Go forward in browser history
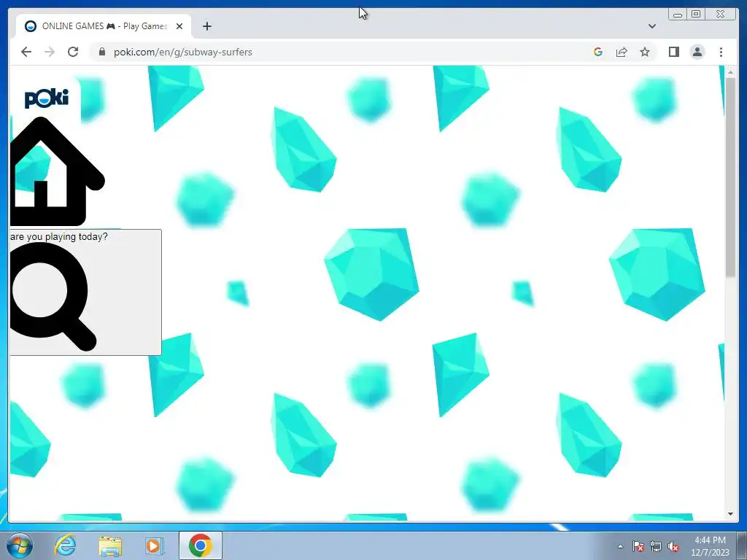This screenshot has height=560, width=747. 50,52
